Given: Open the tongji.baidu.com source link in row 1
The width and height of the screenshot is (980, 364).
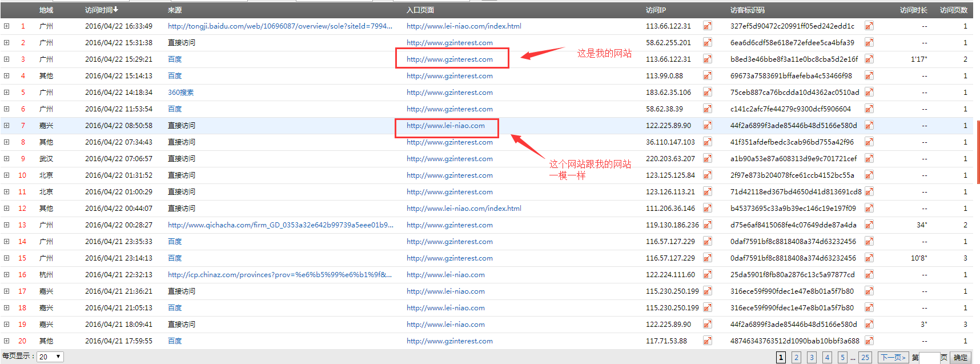Looking at the screenshot, I should (x=280, y=26).
